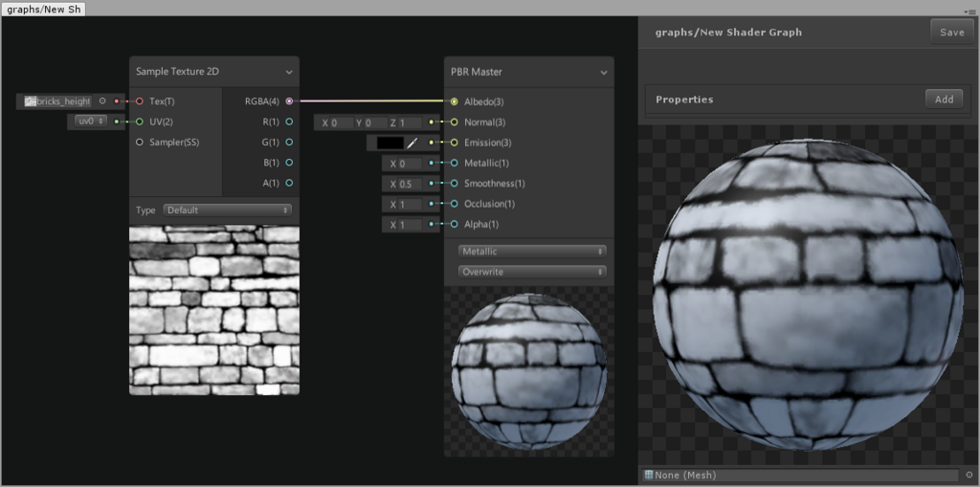This screenshot has width=980, height=487.
Task: Click the Smoothness(1) input port
Action: click(454, 184)
